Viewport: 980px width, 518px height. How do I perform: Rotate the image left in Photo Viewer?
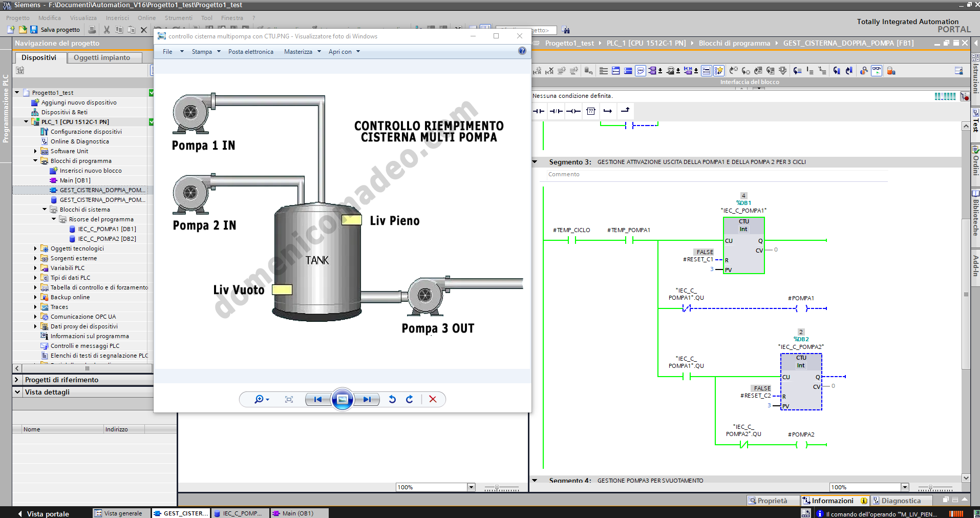pyautogui.click(x=392, y=399)
